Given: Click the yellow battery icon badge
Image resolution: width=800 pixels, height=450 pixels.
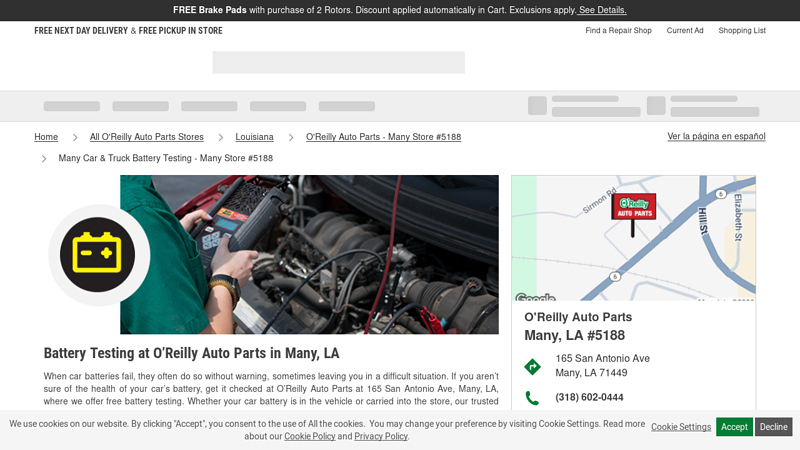Looking at the screenshot, I should coord(97,254).
